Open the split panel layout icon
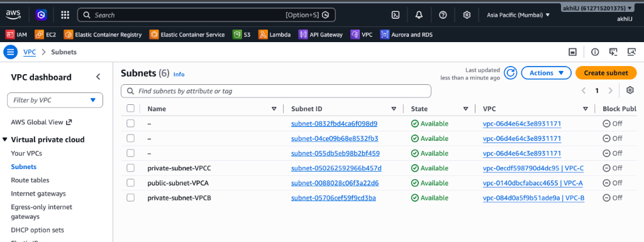 572,52
